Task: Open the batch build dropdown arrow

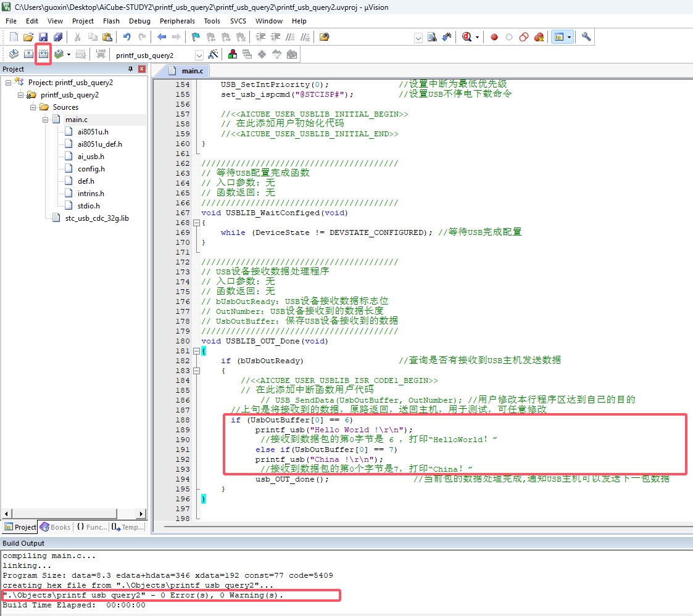Action: point(68,55)
